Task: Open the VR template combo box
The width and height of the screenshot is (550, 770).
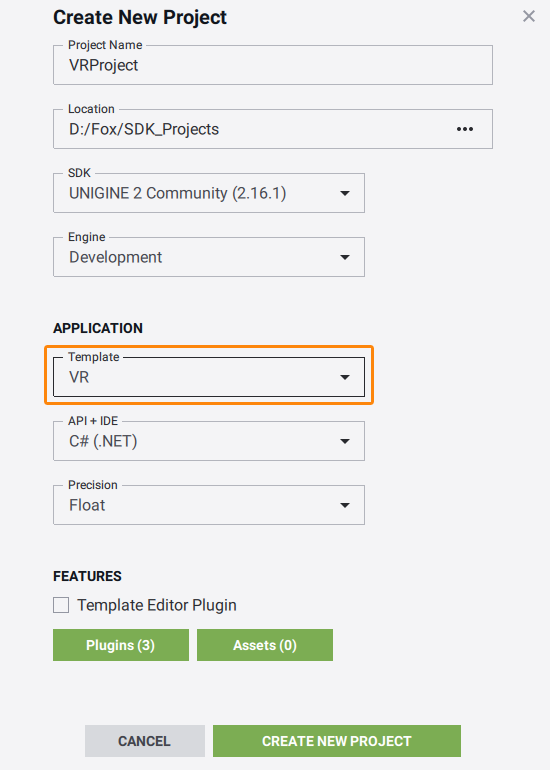Action: coord(209,377)
